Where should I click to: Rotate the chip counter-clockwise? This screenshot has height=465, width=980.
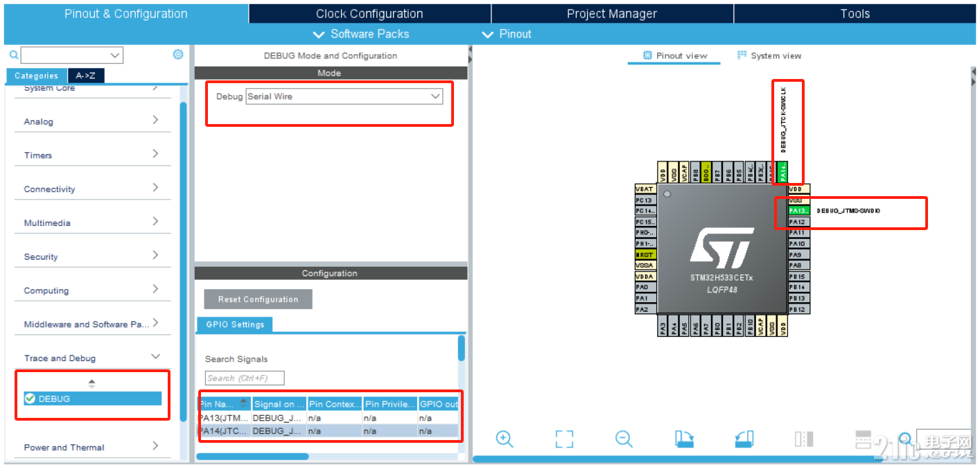point(744,439)
